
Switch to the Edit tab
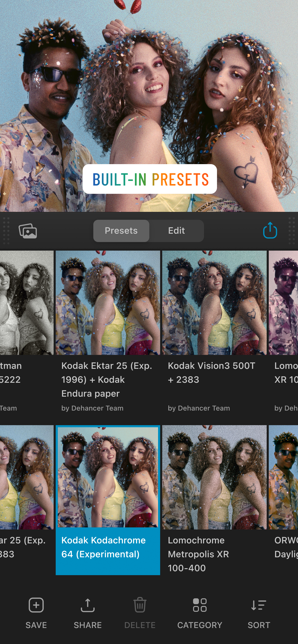pyautogui.click(x=176, y=231)
